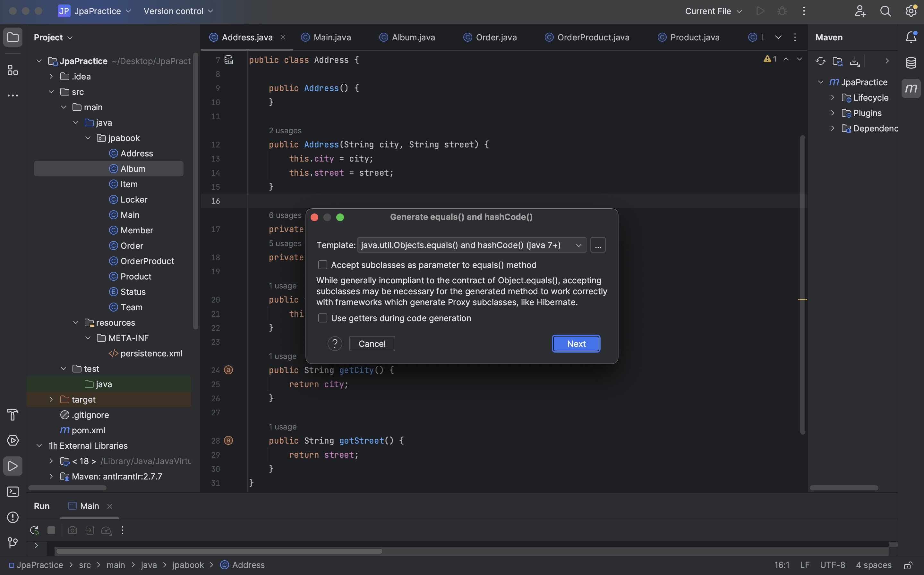Open the Problems tool window icon
This screenshot has width=924, height=575.
[x=13, y=517]
